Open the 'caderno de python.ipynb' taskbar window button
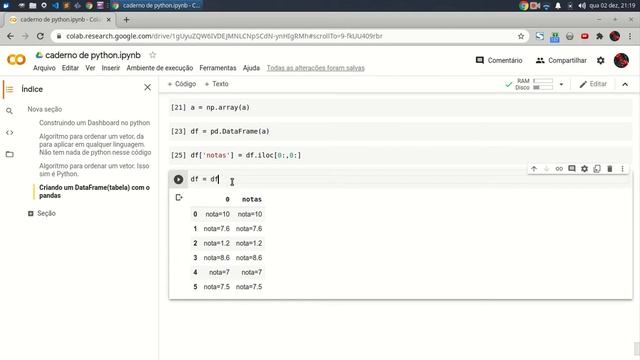 [157, 5]
